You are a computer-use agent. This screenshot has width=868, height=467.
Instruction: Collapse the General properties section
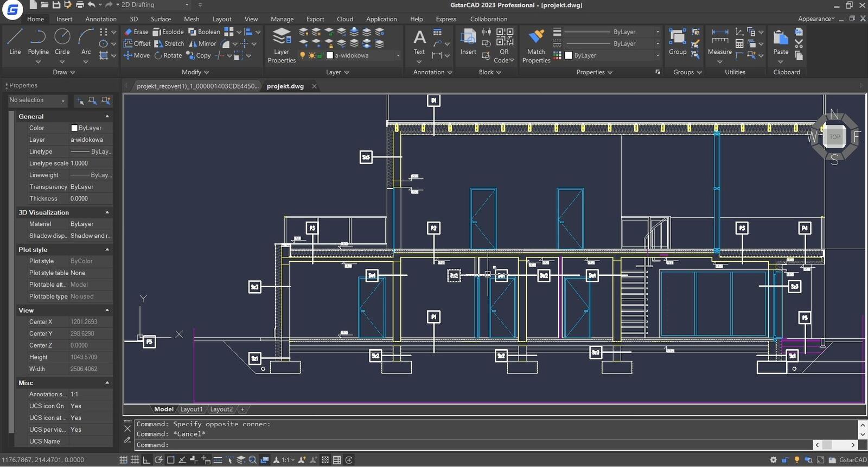coord(107,116)
